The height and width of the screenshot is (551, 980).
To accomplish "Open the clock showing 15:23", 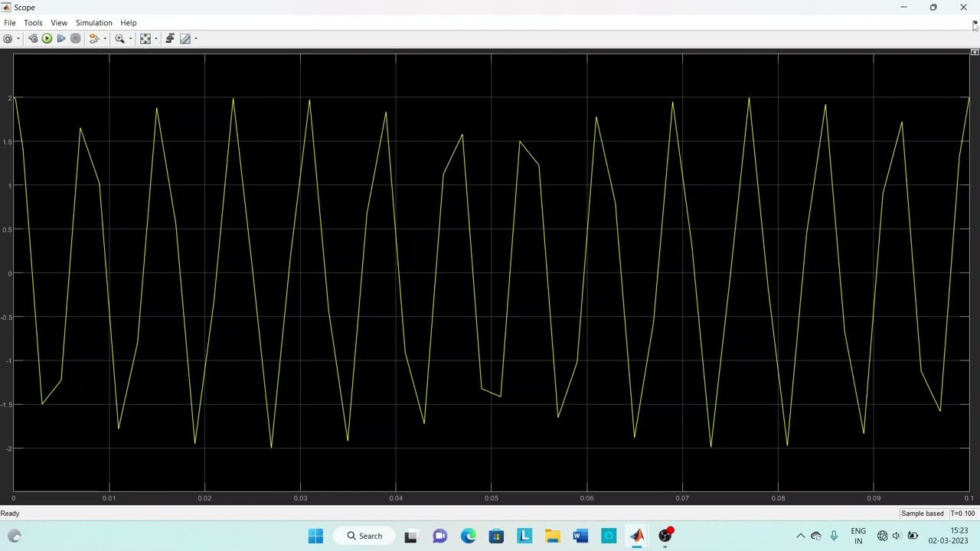I will tap(949, 536).
